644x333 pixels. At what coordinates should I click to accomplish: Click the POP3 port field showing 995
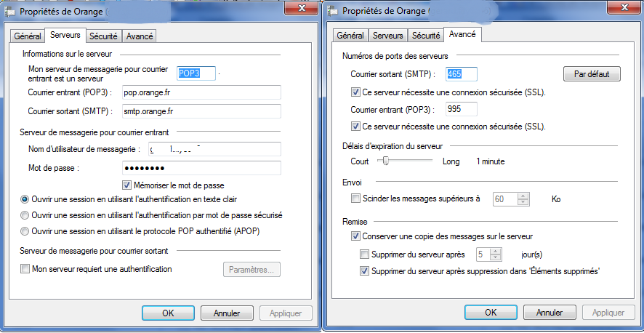point(462,109)
